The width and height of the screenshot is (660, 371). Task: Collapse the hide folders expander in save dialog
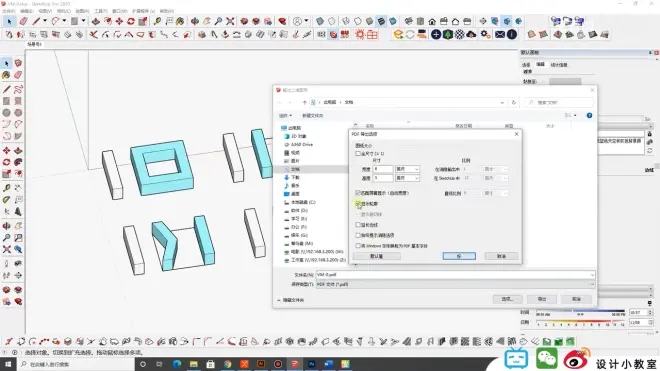click(x=290, y=300)
